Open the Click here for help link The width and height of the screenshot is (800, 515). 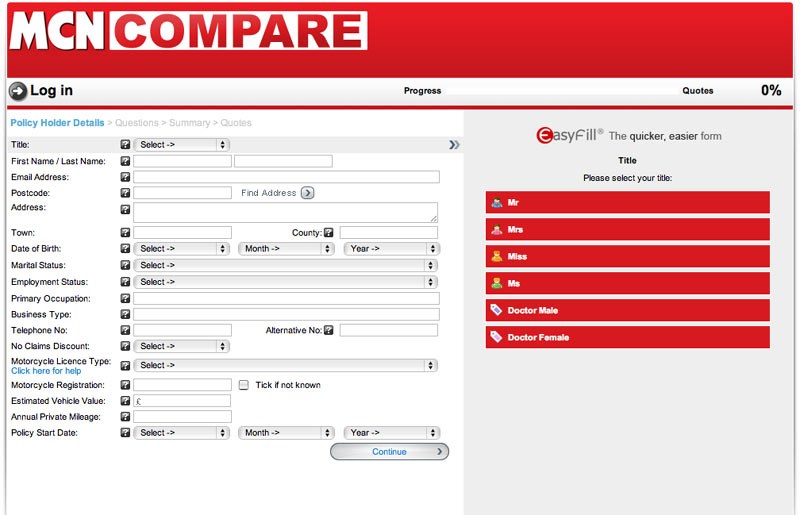46,371
